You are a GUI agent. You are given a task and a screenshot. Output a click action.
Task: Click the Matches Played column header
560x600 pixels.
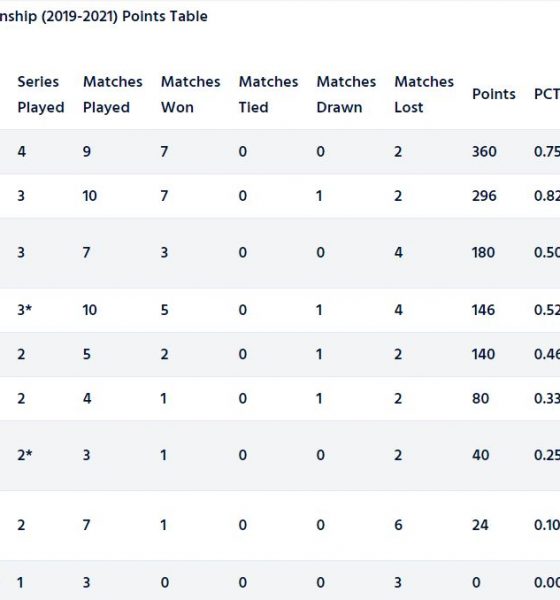tap(113, 95)
